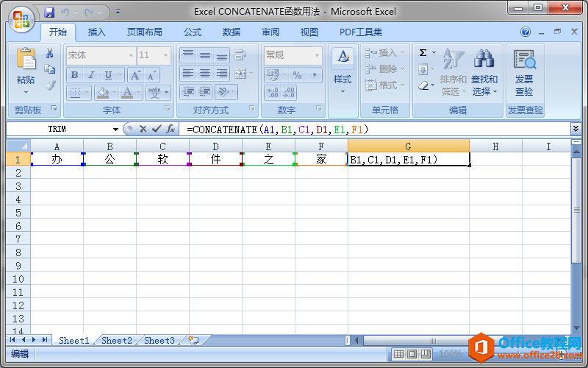Click AutoSum sigma icon
Viewport: 588px width, 368px height.
pos(423,52)
